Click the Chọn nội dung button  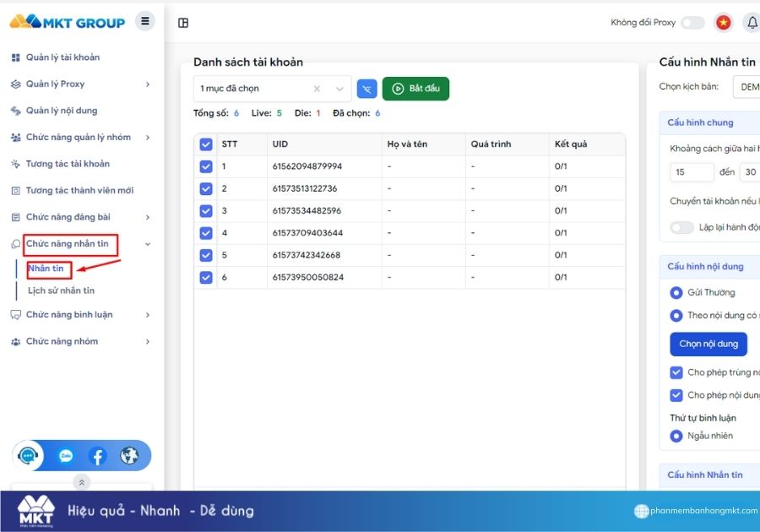[708, 344]
